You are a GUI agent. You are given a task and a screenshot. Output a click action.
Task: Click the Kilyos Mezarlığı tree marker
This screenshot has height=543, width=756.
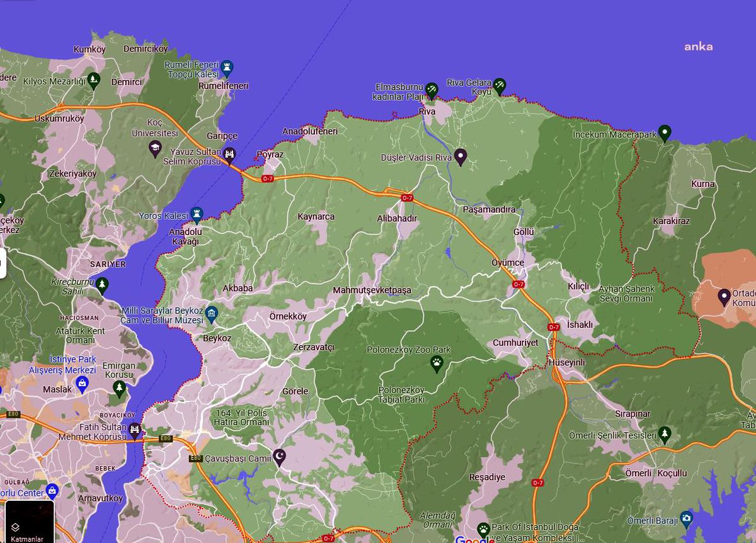pyautogui.click(x=94, y=79)
